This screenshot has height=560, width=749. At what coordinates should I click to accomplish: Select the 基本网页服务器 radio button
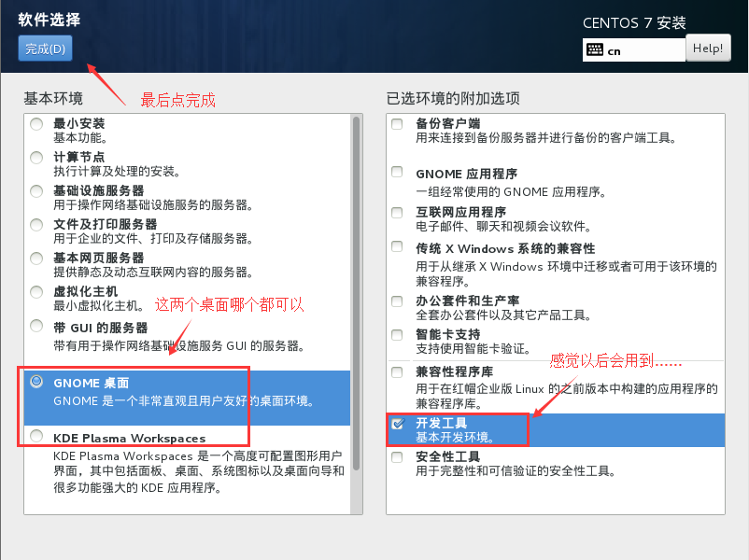(x=36, y=259)
